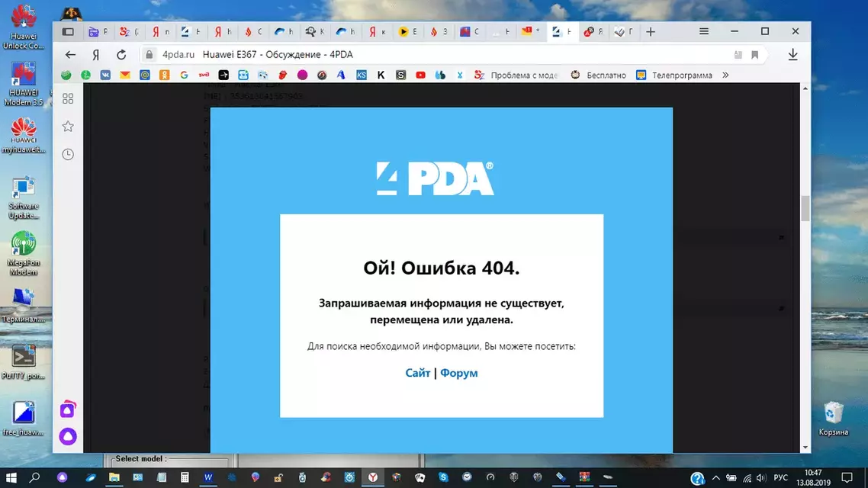868x488 pixels.
Task: Open the Select model dropdown
Action: point(168,459)
